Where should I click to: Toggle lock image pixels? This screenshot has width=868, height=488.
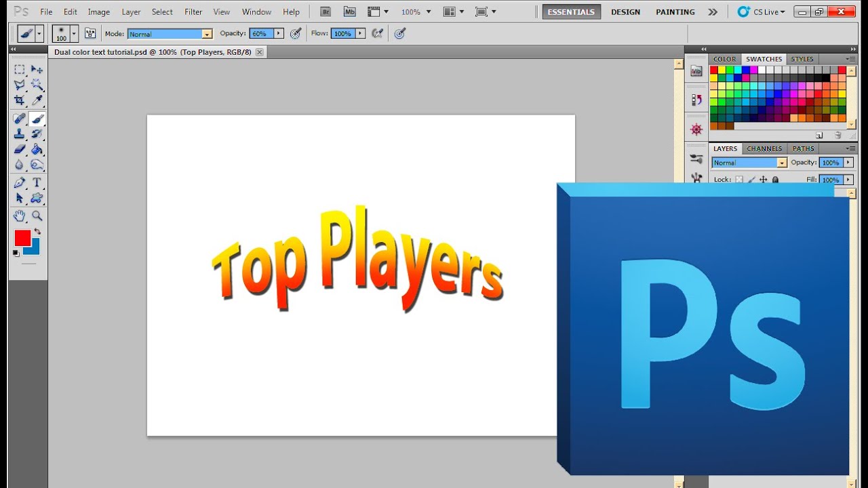tap(751, 180)
